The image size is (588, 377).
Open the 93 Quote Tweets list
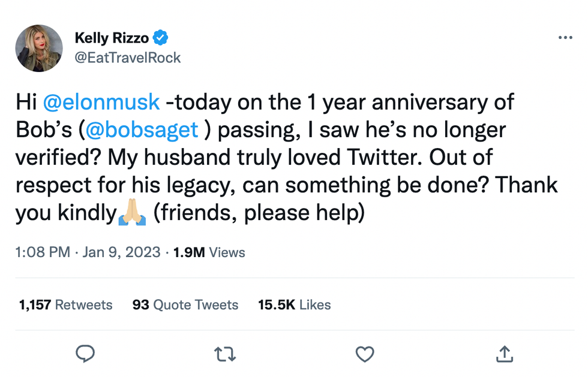[185, 304]
